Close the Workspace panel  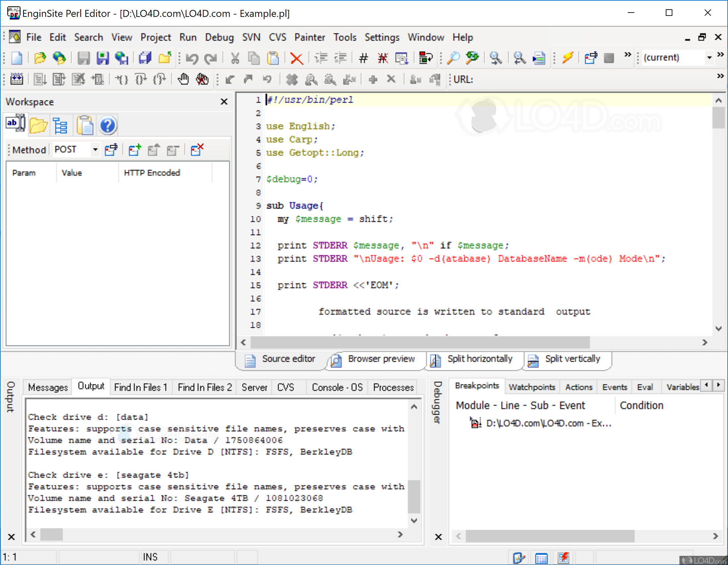pyautogui.click(x=224, y=102)
